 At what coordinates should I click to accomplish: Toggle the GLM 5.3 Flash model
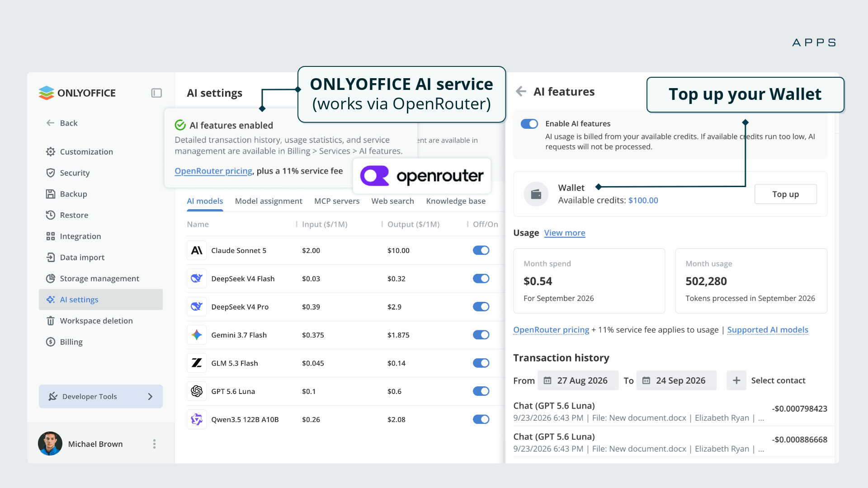[x=481, y=363]
